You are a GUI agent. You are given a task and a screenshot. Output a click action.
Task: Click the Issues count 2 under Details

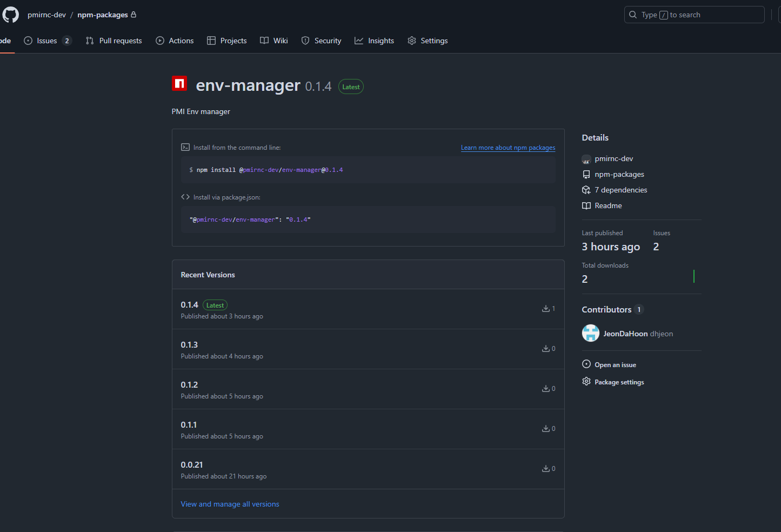(x=656, y=247)
